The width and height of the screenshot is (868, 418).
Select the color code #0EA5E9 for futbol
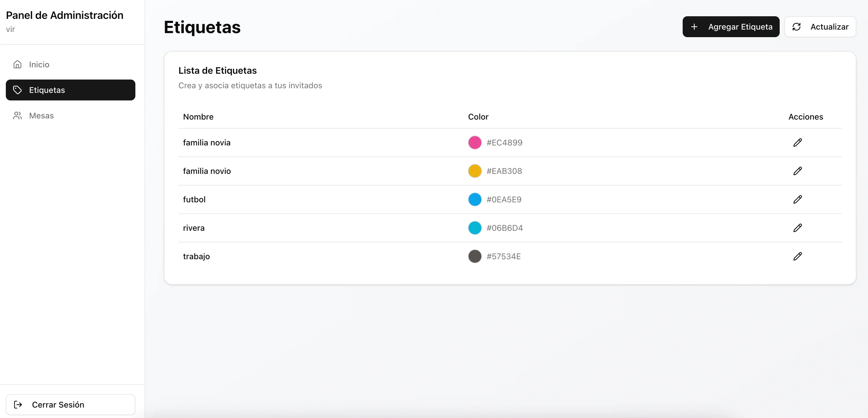(x=504, y=199)
